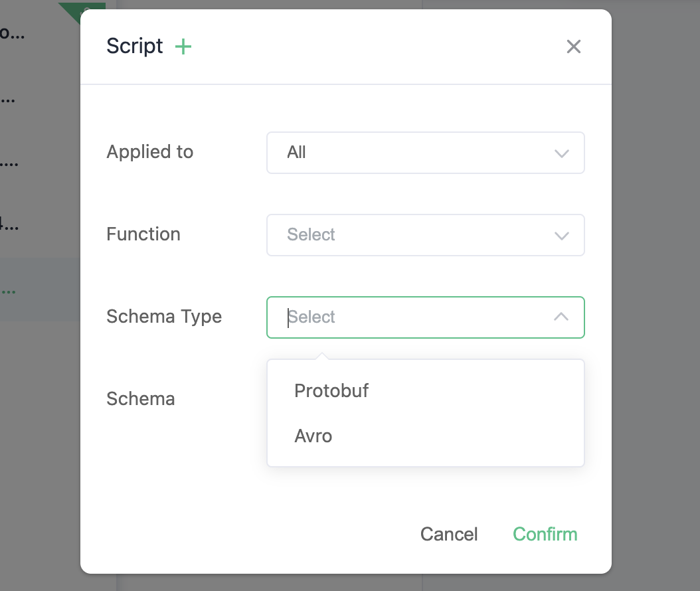The width and height of the screenshot is (700, 591).
Task: Close the Script dialog with the X
Action: click(x=573, y=46)
